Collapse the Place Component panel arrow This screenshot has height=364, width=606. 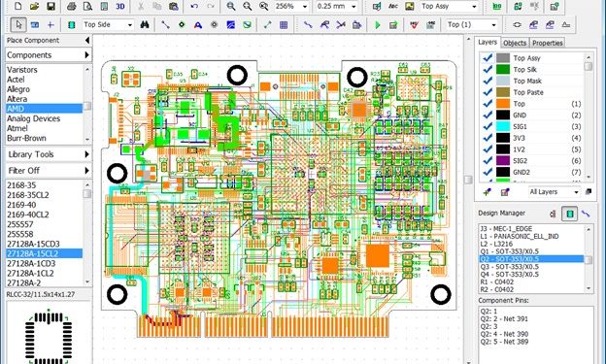[87, 40]
